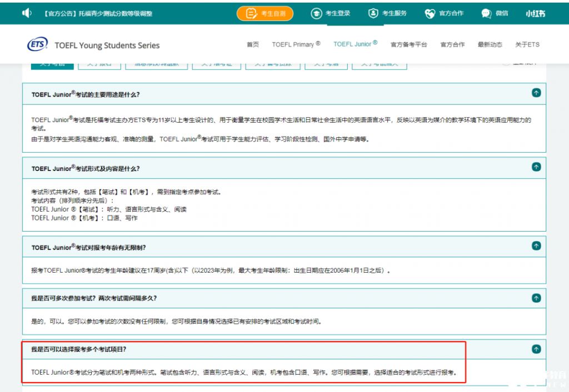This screenshot has width=569, height=392.
Task: Click the speaker announcement icon
Action: pyautogui.click(x=27, y=13)
